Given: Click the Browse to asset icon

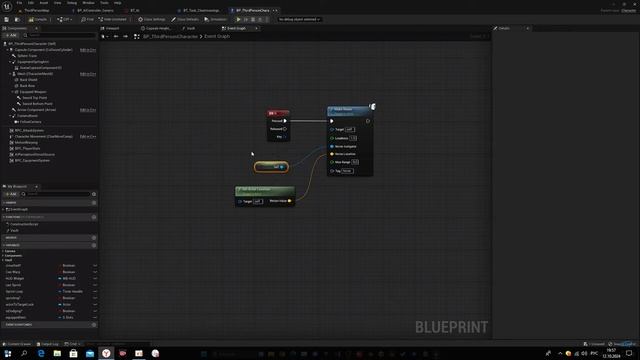Looking at the screenshot, I should (17, 19).
